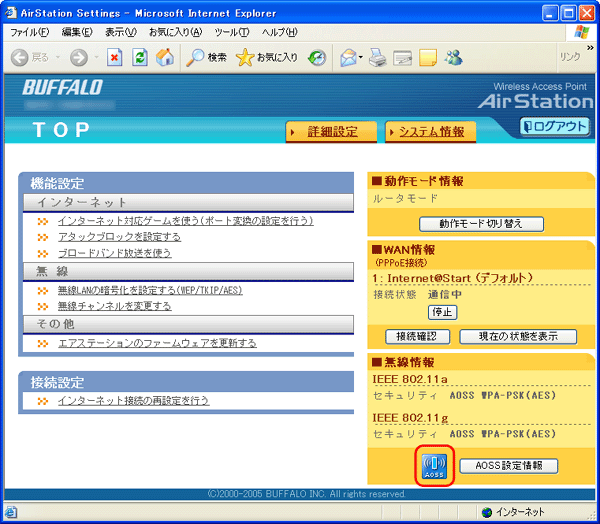600x524 pixels.
Task: Click the Windows Messenger toolbar icon
Action: [x=453, y=58]
